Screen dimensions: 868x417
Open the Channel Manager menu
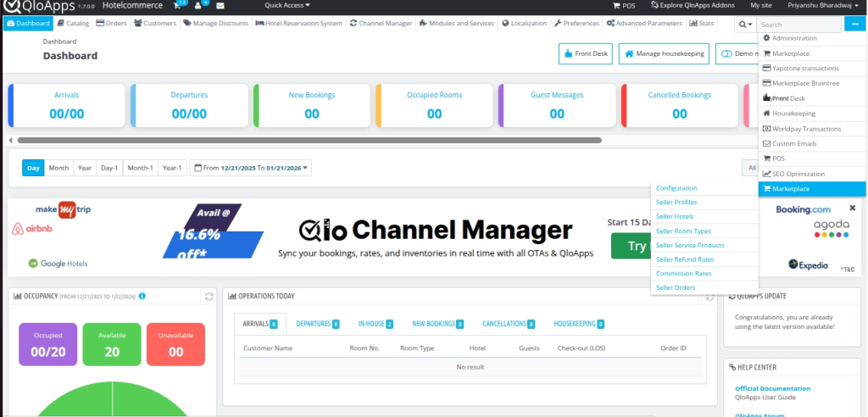point(381,23)
